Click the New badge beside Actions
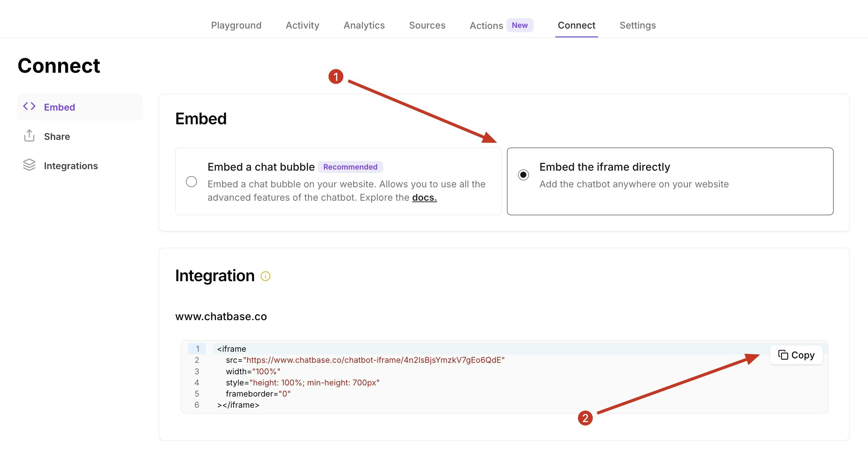868x460 pixels. (x=520, y=25)
